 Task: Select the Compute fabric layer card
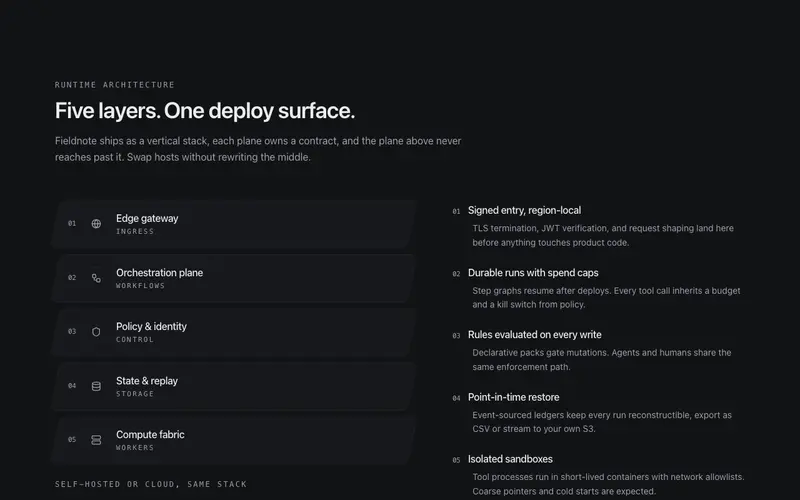click(234, 440)
